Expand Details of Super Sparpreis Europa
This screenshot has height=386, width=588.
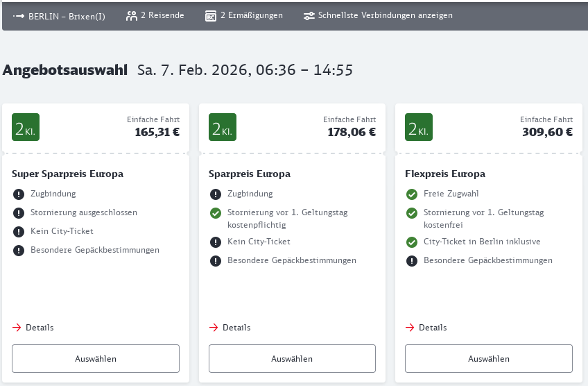coord(33,328)
